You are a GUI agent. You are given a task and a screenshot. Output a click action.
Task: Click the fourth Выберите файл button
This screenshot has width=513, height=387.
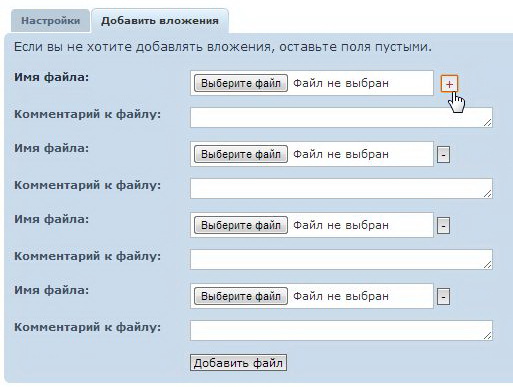(x=241, y=296)
